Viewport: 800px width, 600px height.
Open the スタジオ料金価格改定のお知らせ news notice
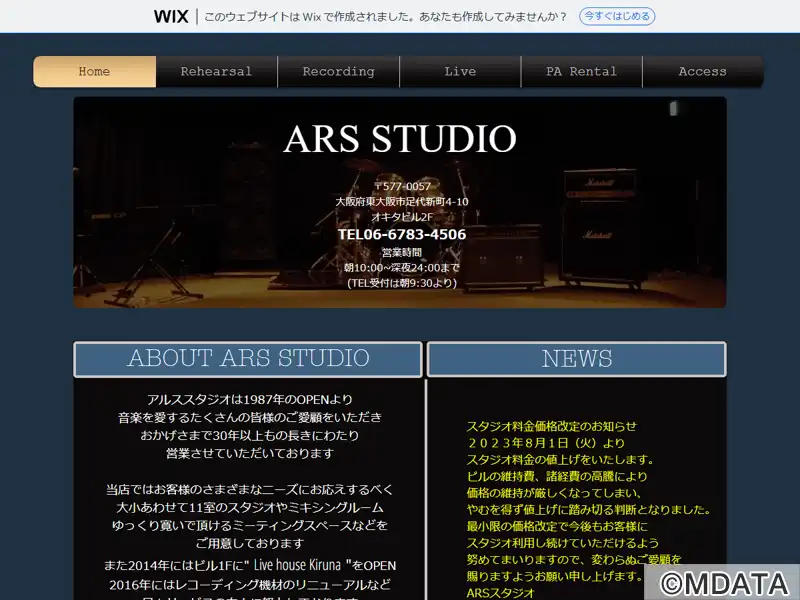click(551, 426)
